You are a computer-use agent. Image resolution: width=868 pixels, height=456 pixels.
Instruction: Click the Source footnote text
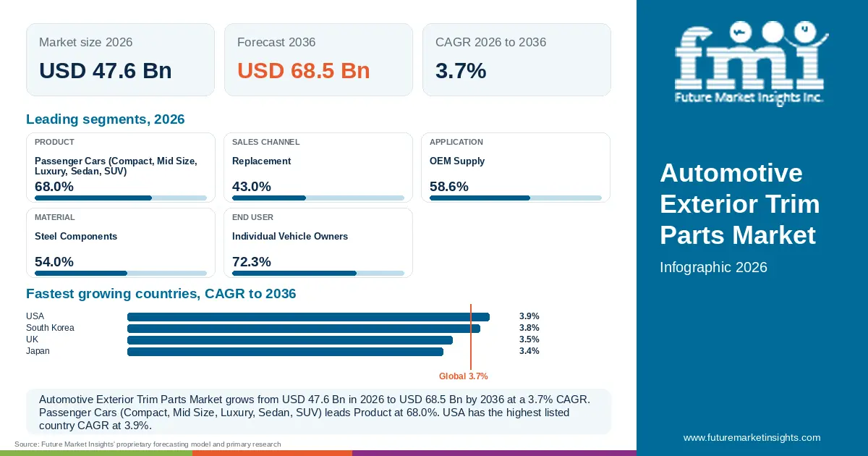click(x=148, y=444)
